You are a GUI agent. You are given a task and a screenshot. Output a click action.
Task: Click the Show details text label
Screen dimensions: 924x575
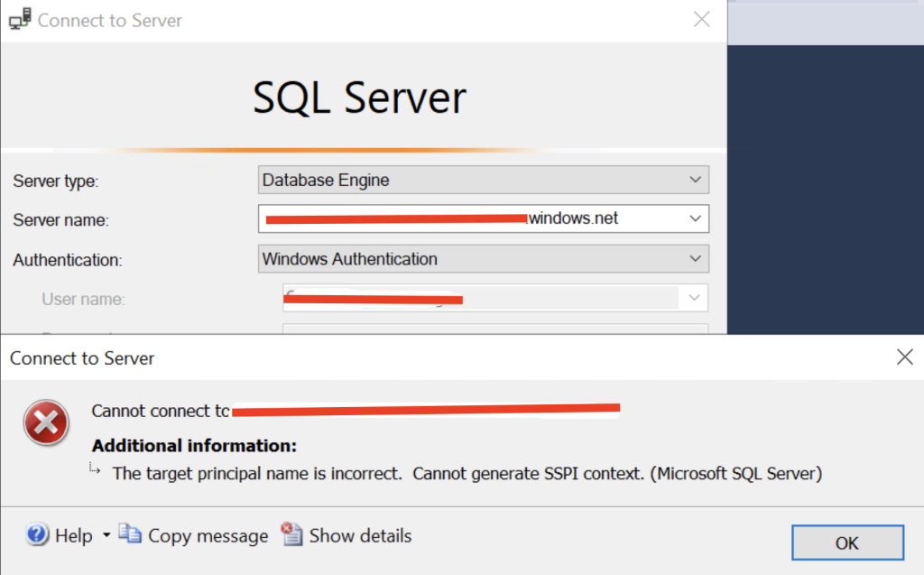[x=360, y=535]
